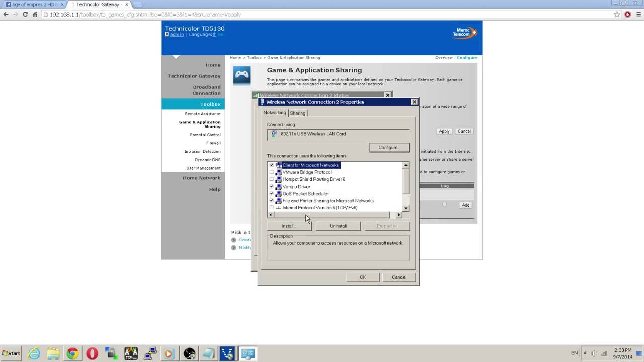Open File Explorer folder on taskbar
The height and width of the screenshot is (362, 644).
coord(53,354)
